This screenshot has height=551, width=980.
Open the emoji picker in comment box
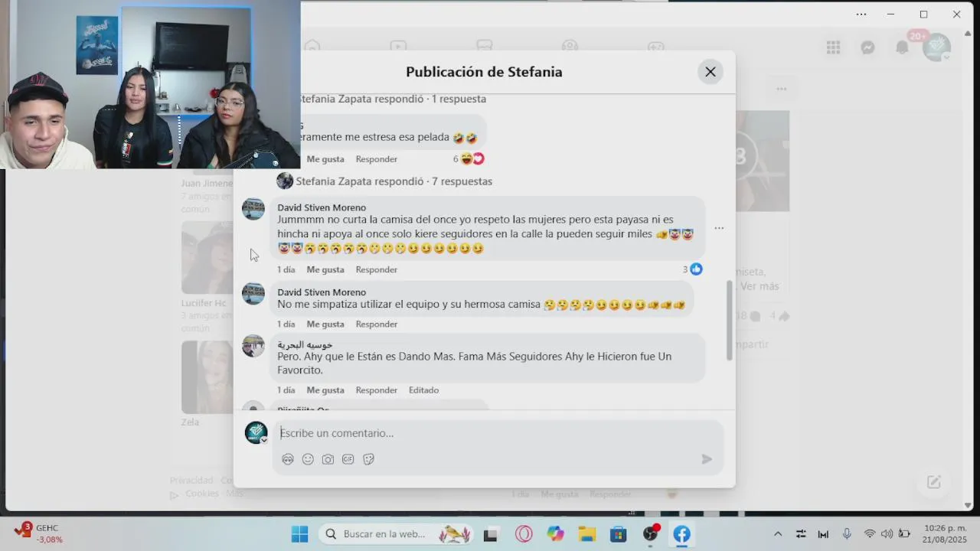click(308, 459)
